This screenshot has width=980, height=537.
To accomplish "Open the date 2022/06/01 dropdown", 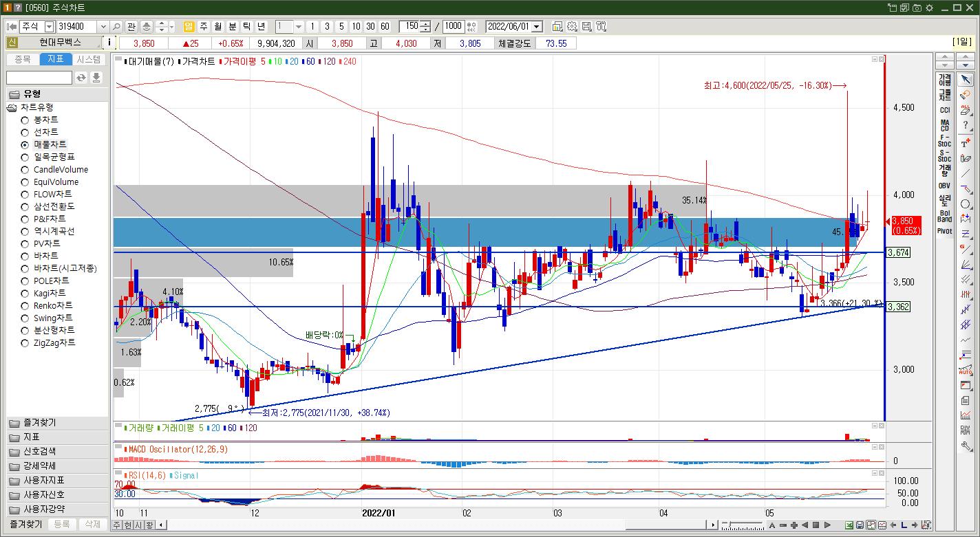I will tap(537, 26).
